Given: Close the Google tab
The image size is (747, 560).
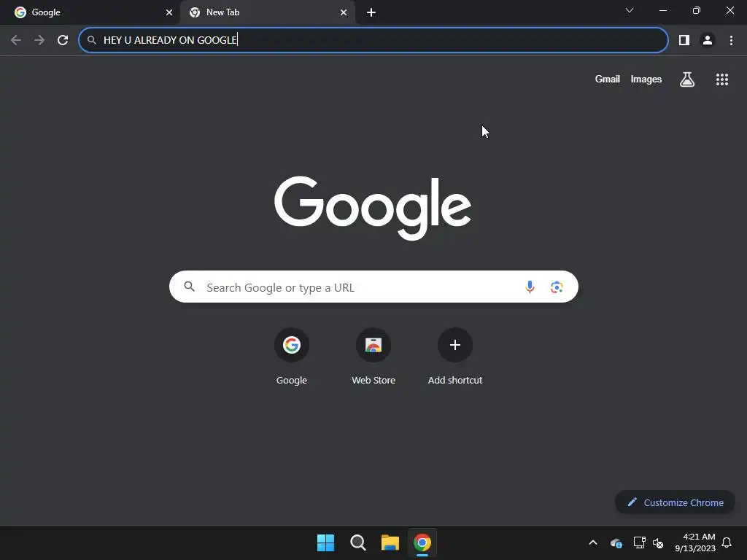Looking at the screenshot, I should pos(169,12).
